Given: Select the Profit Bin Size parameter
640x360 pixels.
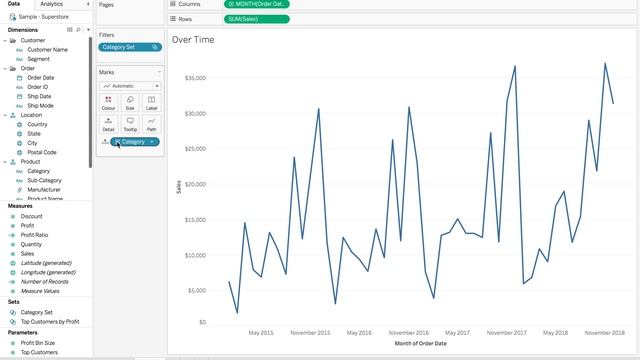Looking at the screenshot, I should [38, 343].
